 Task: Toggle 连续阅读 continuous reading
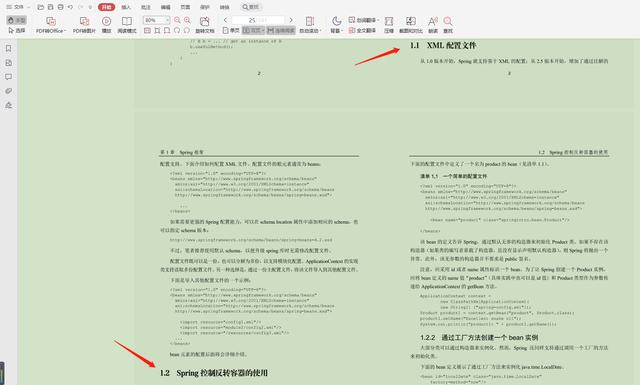tap(281, 31)
